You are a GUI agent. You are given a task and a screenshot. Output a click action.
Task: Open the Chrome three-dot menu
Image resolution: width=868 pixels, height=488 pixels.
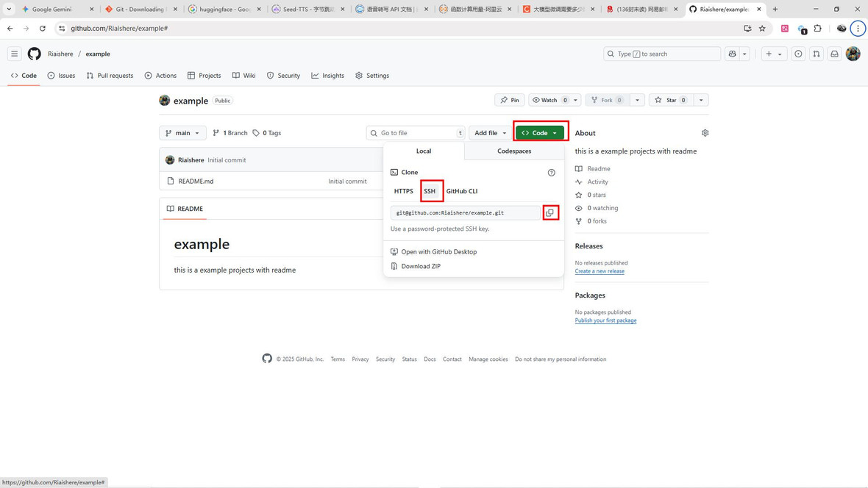[858, 28]
